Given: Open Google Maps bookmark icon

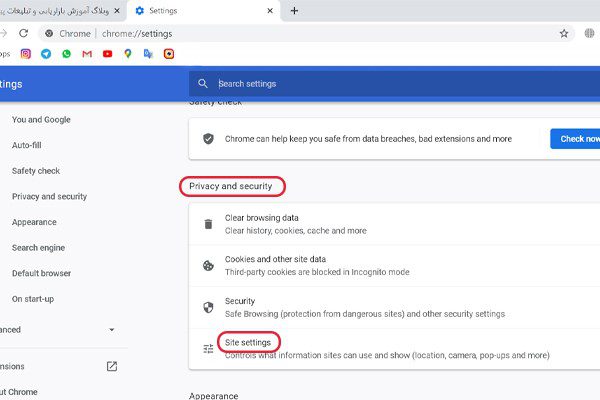Looking at the screenshot, I should 128,54.
